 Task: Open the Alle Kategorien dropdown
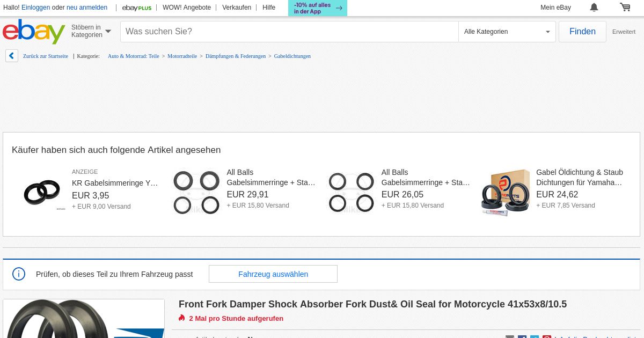(x=508, y=32)
